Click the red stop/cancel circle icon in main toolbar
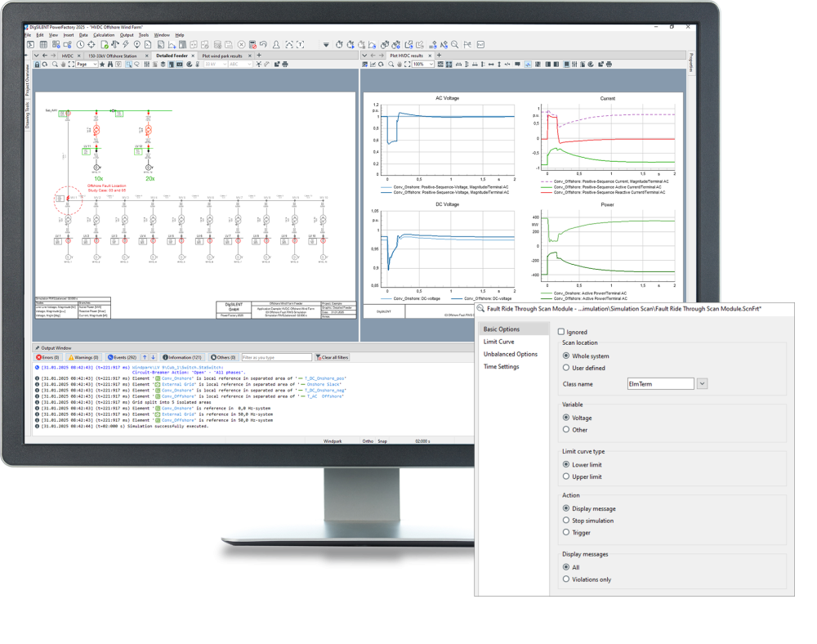 (x=242, y=45)
